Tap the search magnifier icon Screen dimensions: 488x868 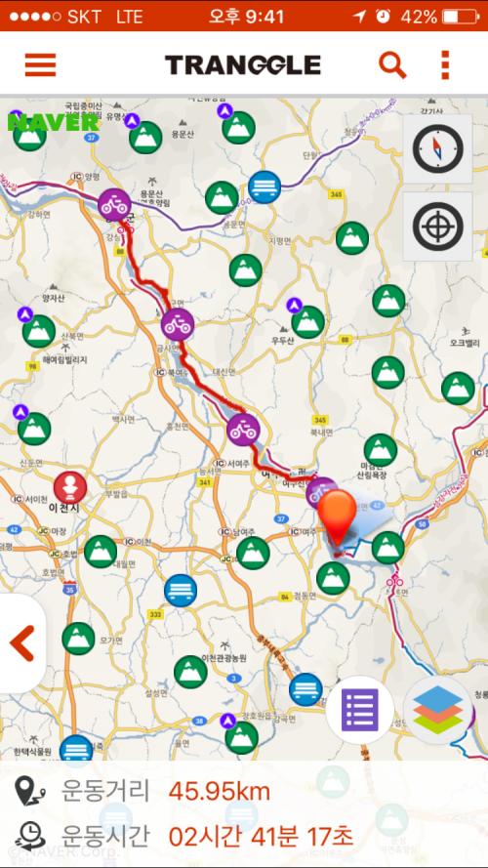tap(392, 65)
